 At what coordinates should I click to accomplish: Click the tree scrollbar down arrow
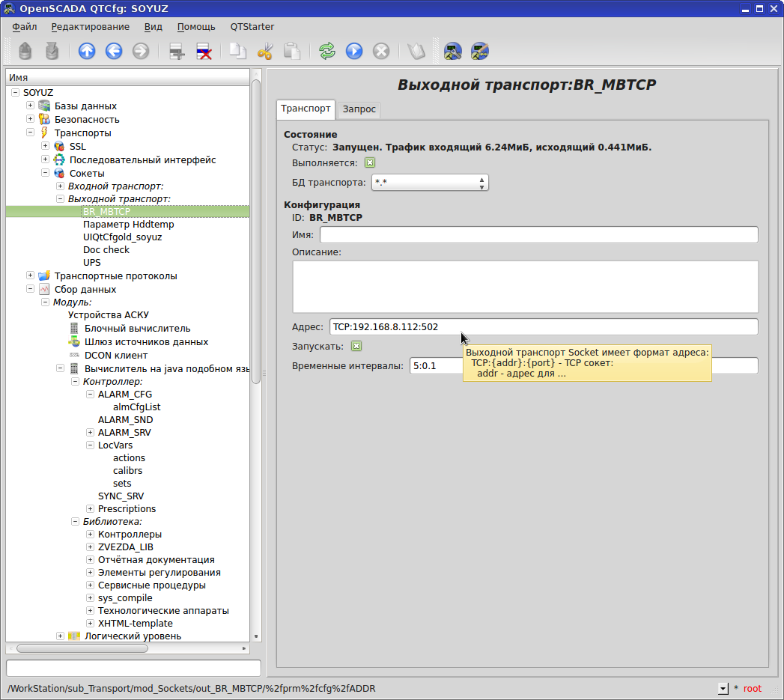point(256,636)
